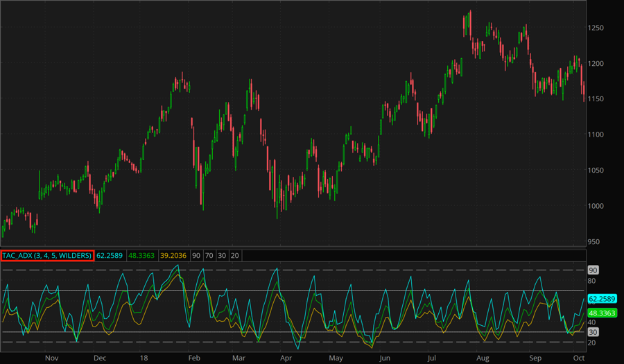This screenshot has width=624, height=364.
Task: Click the 90 level box in study header
Action: click(197, 256)
